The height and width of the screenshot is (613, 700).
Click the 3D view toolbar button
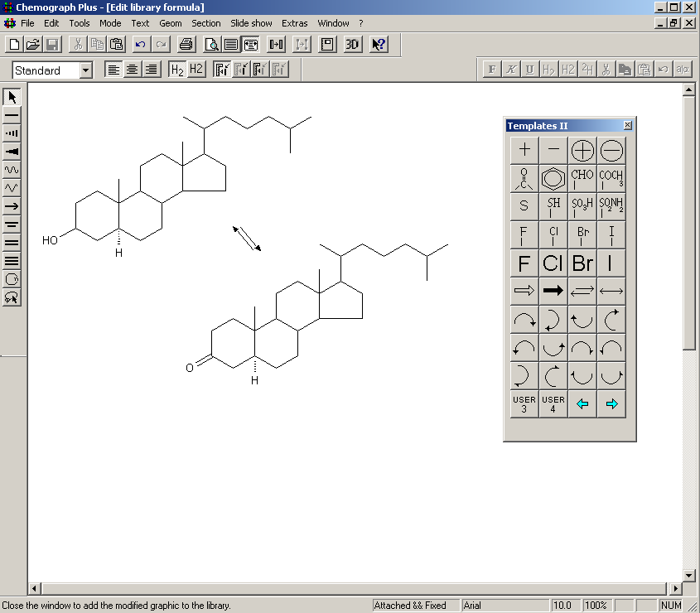pyautogui.click(x=352, y=44)
